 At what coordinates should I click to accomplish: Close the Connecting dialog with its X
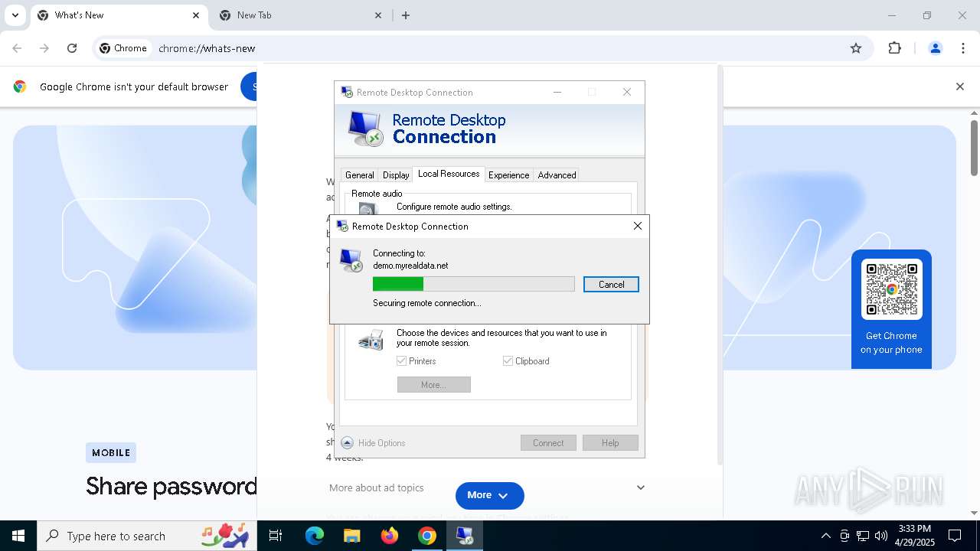(x=637, y=226)
